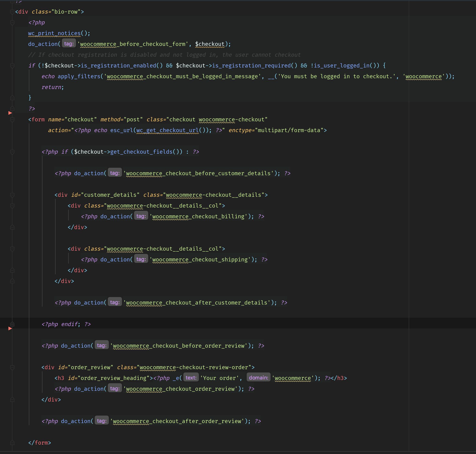The image size is (476, 454).
Task: Collapse the get_checkout_fields if block
Action: pyautogui.click(x=12, y=152)
